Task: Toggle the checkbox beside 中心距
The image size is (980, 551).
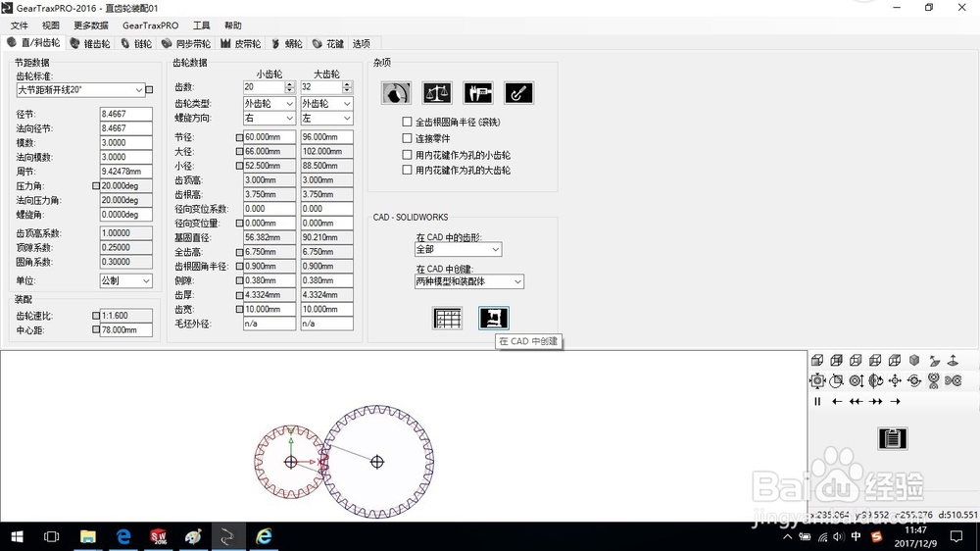Action: [x=96, y=329]
